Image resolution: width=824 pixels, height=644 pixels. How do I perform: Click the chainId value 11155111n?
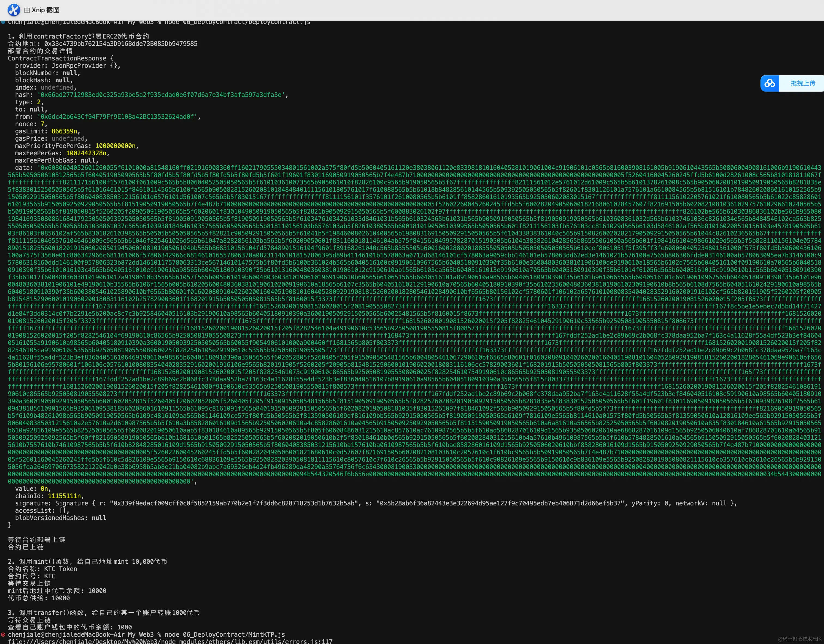pyautogui.click(x=64, y=496)
